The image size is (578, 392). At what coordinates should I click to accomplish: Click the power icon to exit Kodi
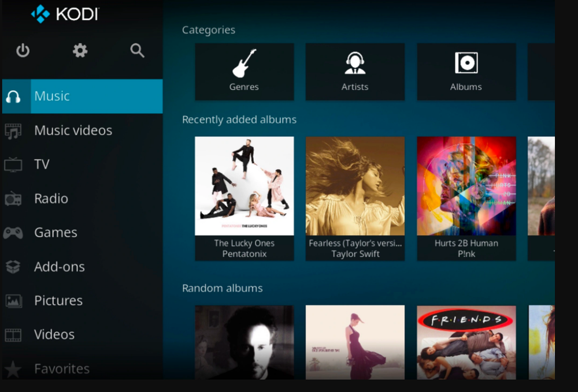pos(23,50)
